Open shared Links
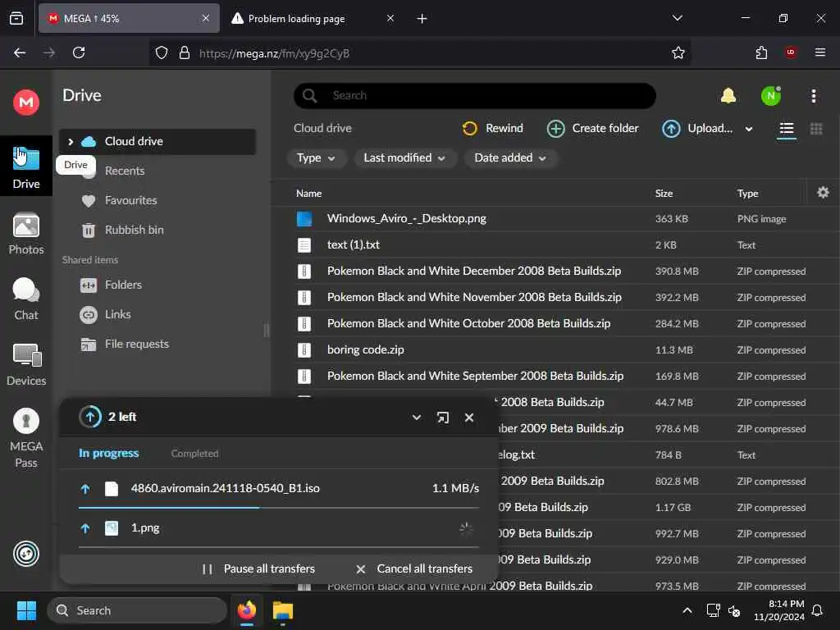Viewport: 840px width, 630px height. tap(106, 314)
